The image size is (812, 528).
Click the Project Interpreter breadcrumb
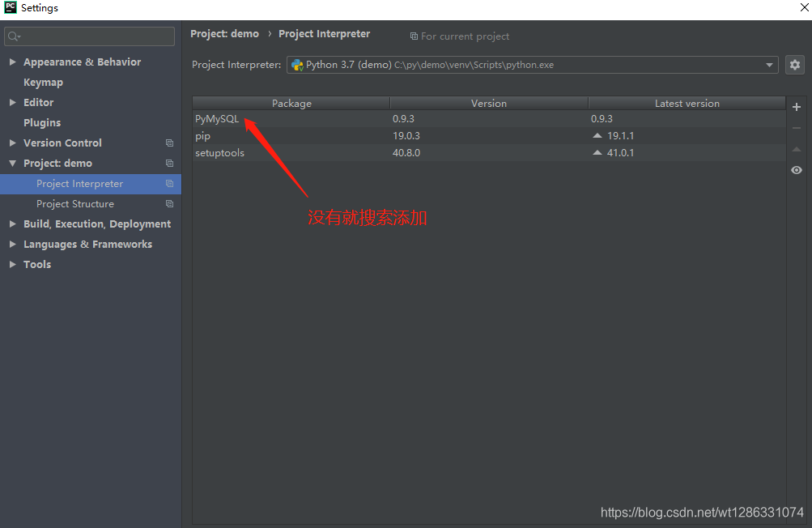[x=324, y=34]
